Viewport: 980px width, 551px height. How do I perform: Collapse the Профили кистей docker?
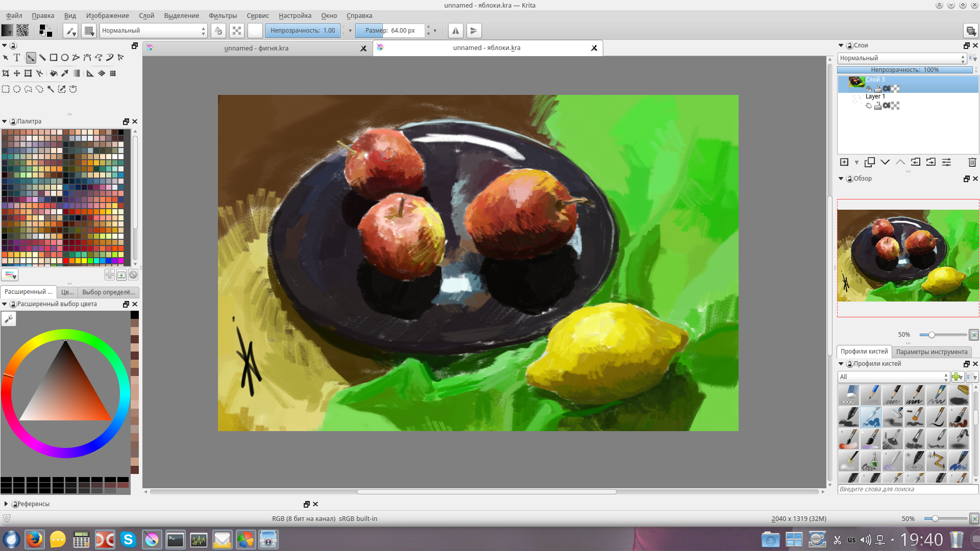tap(841, 364)
